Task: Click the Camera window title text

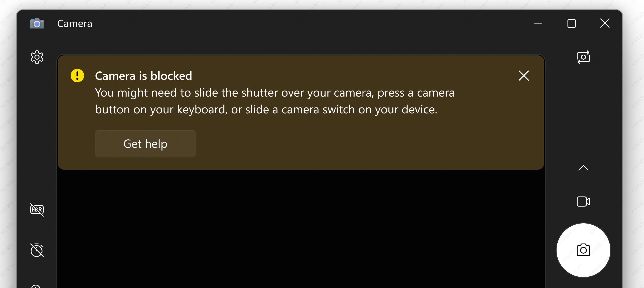Action: coord(74,24)
